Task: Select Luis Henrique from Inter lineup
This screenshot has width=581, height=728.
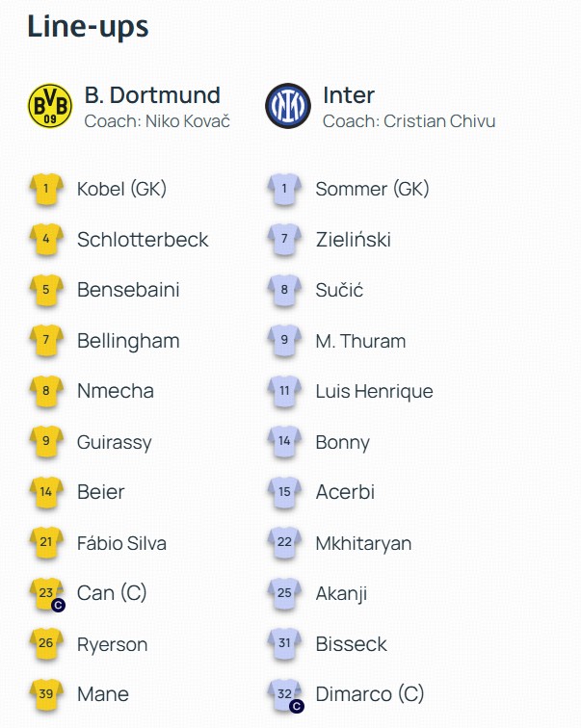Action: [374, 391]
